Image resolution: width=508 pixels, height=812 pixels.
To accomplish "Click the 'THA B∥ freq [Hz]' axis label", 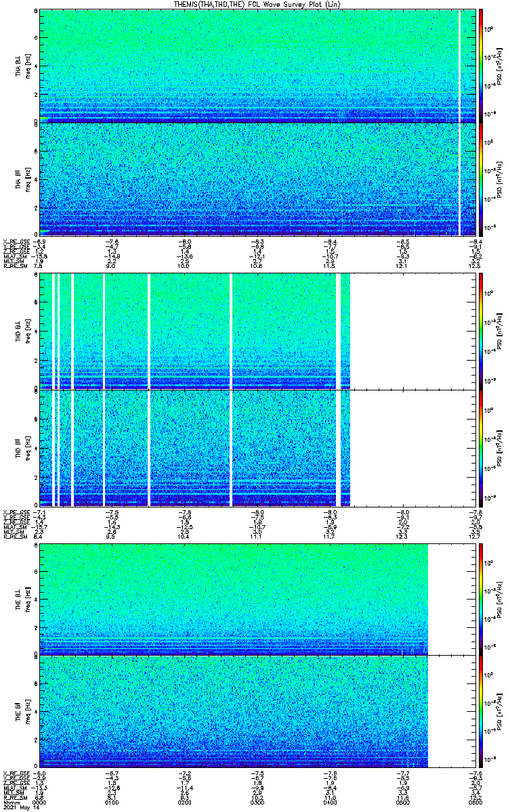I will point(23,179).
